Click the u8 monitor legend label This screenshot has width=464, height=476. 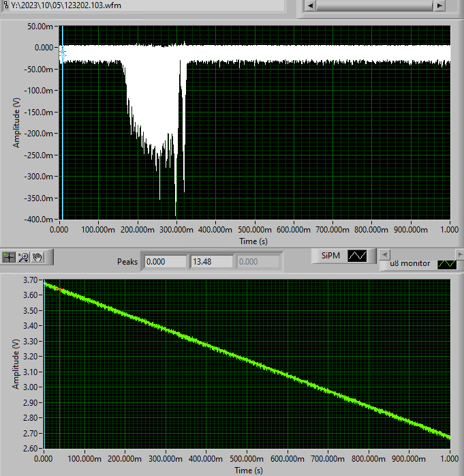[x=409, y=263]
